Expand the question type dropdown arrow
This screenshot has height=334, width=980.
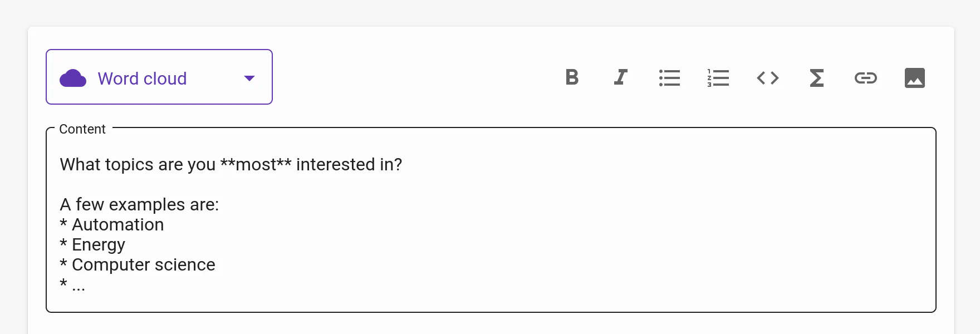coord(249,78)
